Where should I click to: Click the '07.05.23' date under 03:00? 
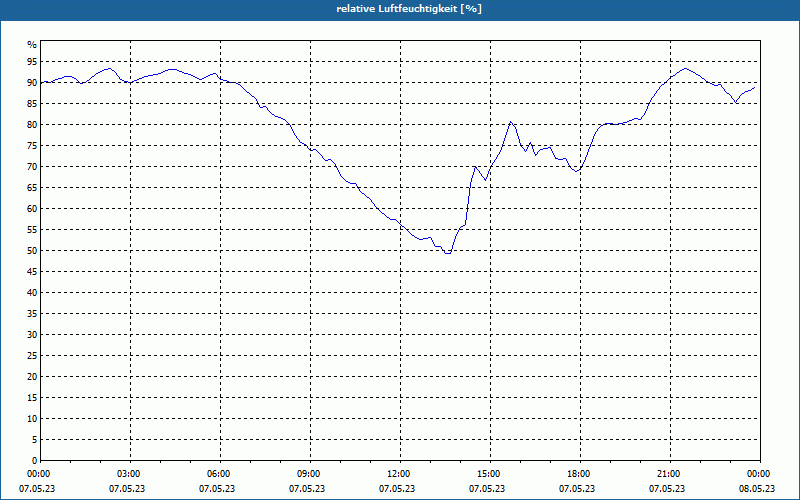coord(127,489)
